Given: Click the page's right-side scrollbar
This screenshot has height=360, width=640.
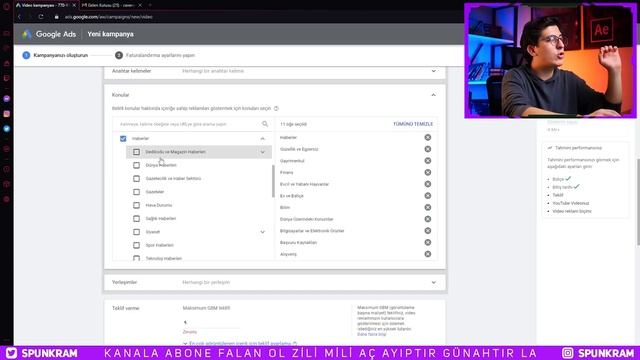Looking at the screenshot, I should coord(638,202).
